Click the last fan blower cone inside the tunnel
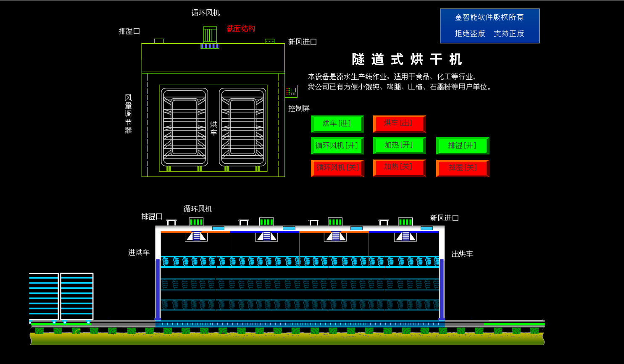The image size is (624, 364). [405, 236]
